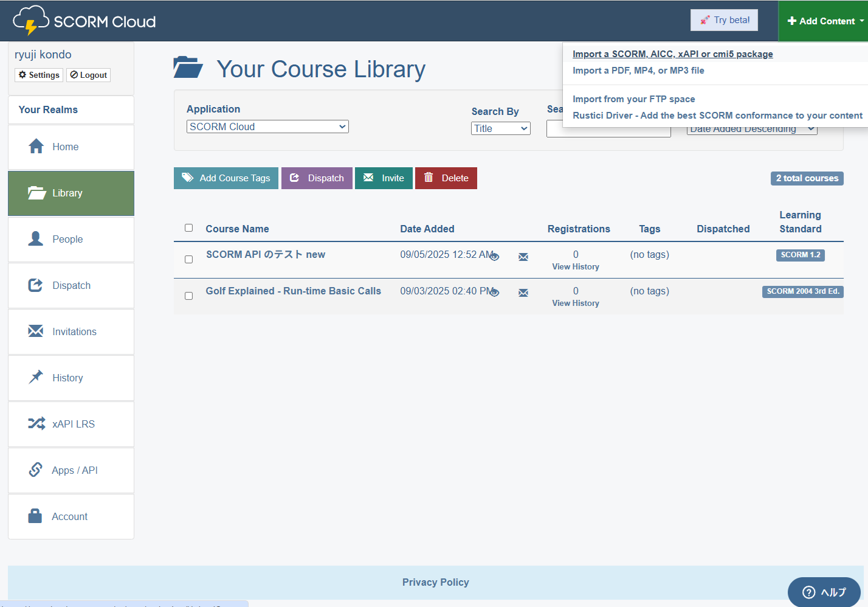
Task: Open Apps / API link icon
Action: (36, 470)
